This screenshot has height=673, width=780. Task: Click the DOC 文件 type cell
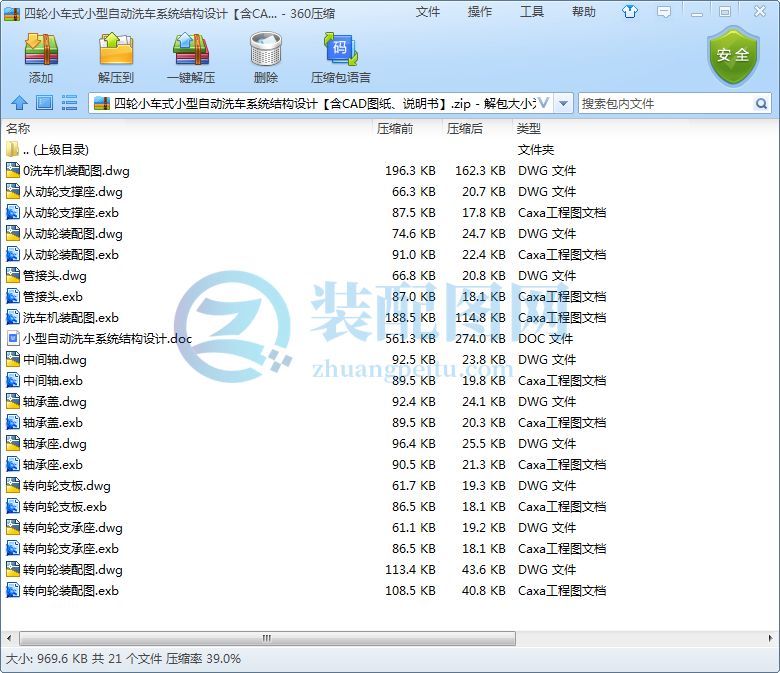(x=545, y=338)
